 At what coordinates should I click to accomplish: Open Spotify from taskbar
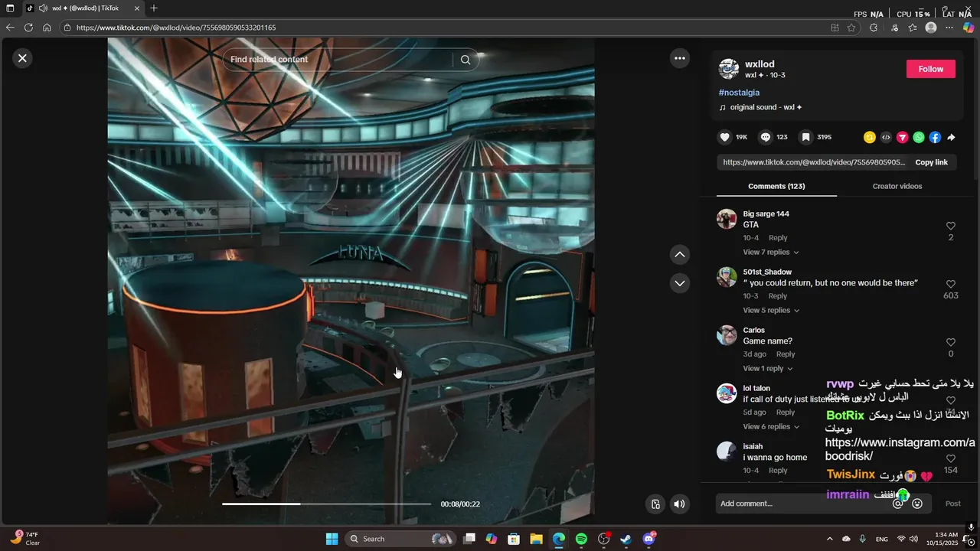[581, 539]
